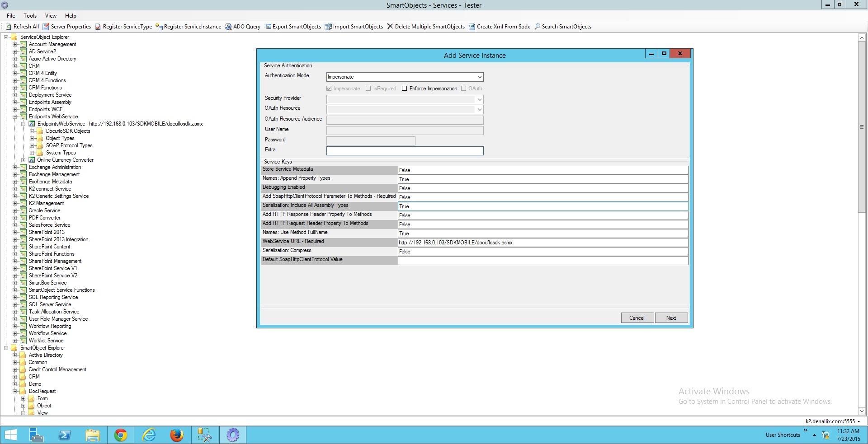Screen dimensions: 868x444
Task: Collapse the DocRequest node
Action: click(x=15, y=391)
